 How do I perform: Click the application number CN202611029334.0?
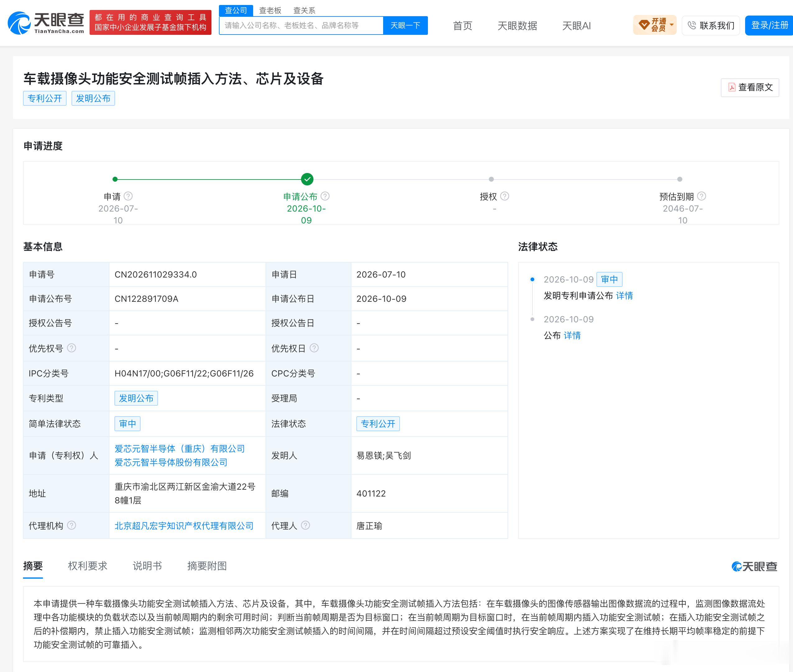pos(156,275)
